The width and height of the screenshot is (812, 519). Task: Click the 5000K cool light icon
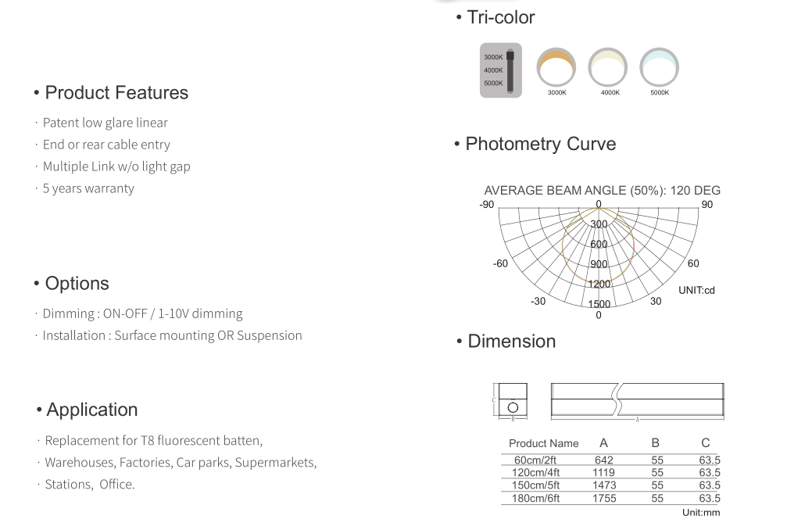(660, 67)
